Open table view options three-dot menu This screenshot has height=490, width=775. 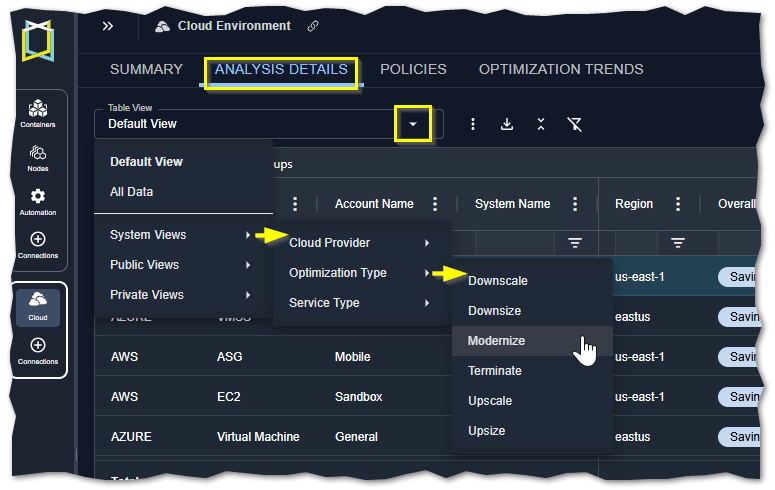[473, 124]
